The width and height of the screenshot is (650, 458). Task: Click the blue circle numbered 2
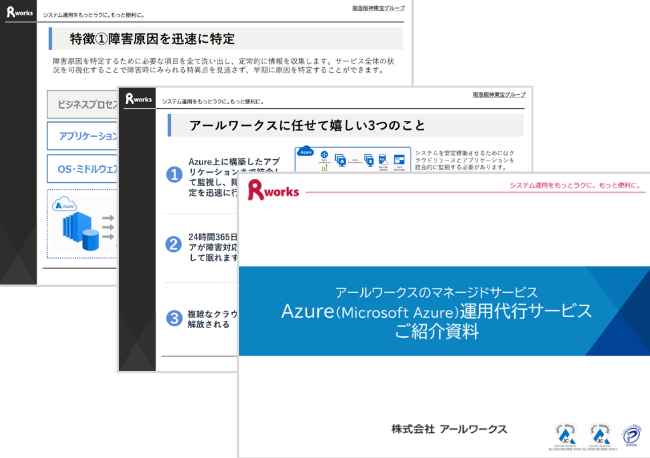pos(174,244)
